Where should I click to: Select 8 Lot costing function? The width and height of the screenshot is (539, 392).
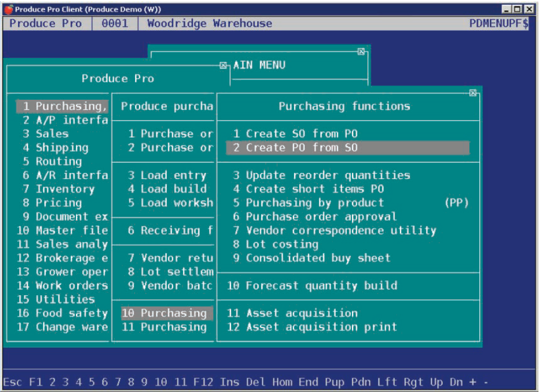click(275, 244)
